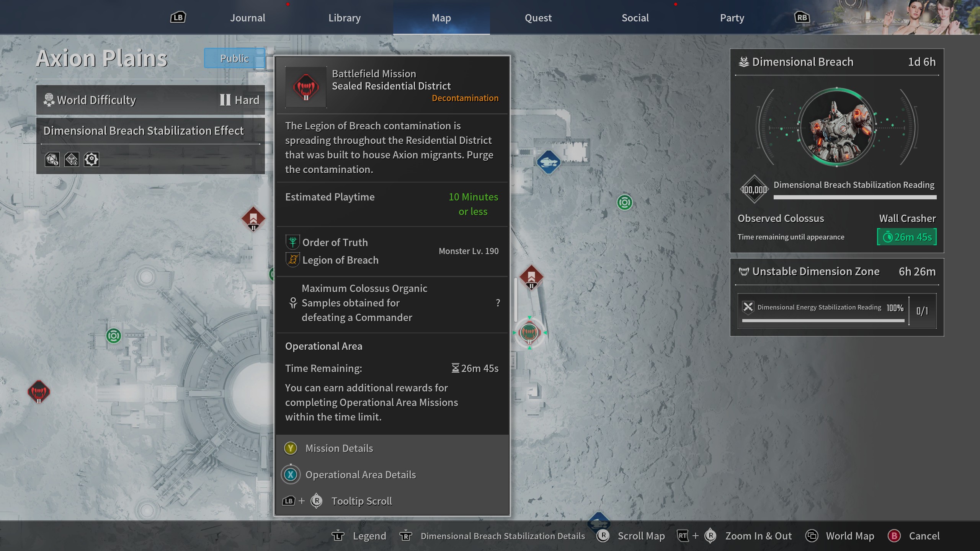Screen dimensions: 980x551
Task: Click the gear-shaped stabilization effect icon
Action: (91, 159)
